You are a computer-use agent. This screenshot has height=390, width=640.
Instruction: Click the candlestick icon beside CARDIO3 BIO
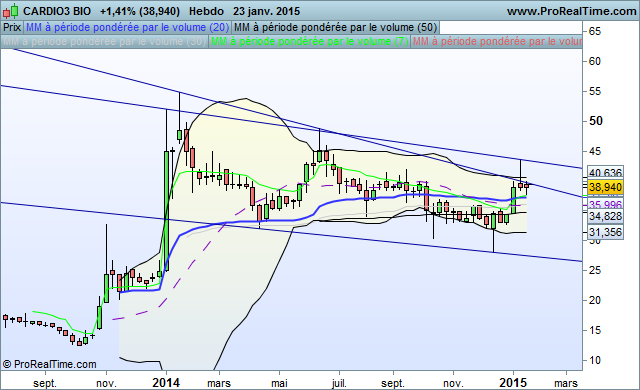[11, 11]
